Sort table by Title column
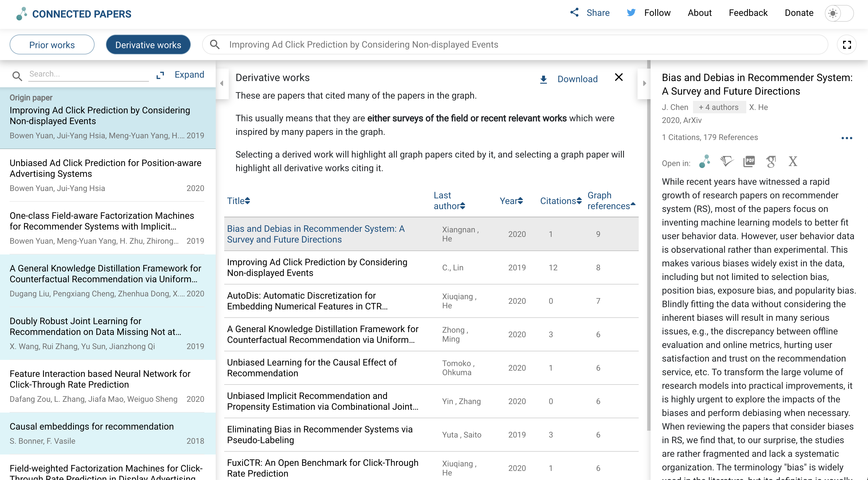 (x=238, y=201)
